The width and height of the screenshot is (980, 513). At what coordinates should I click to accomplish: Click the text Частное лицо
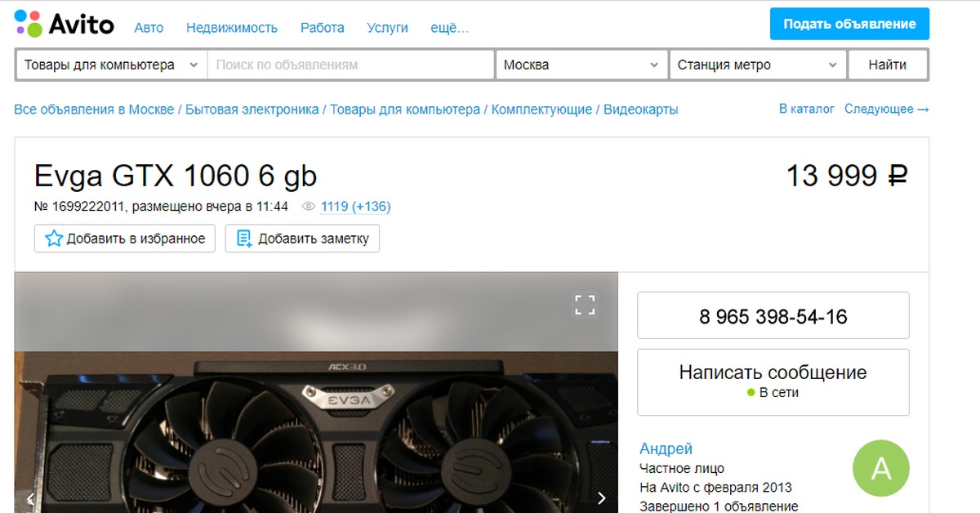click(682, 469)
